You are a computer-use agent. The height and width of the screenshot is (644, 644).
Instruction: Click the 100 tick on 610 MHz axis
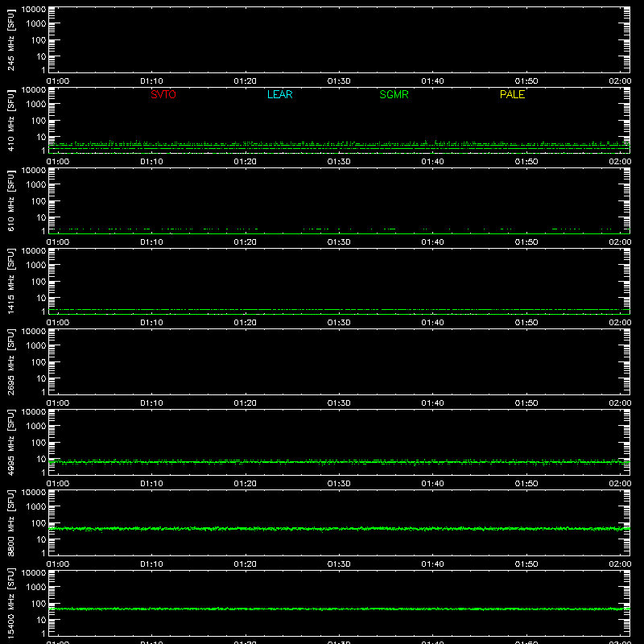click(39, 201)
